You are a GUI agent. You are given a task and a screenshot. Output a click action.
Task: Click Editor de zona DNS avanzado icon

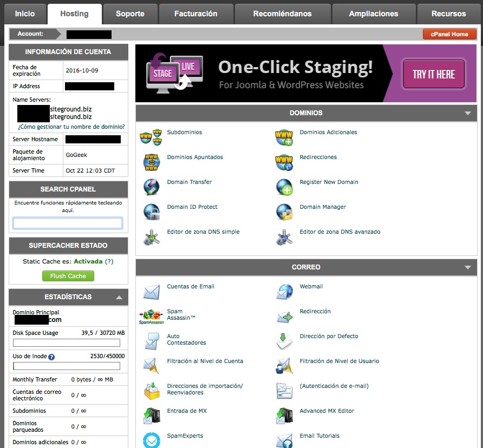click(x=284, y=237)
